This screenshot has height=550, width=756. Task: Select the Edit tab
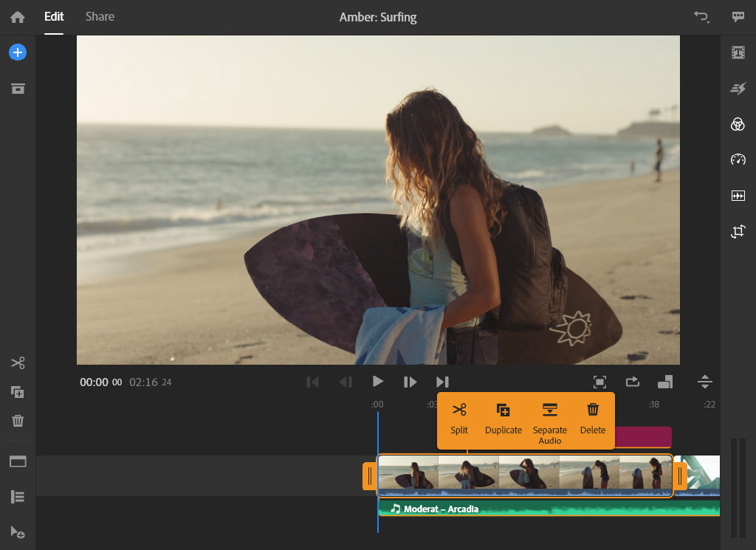coord(54,16)
